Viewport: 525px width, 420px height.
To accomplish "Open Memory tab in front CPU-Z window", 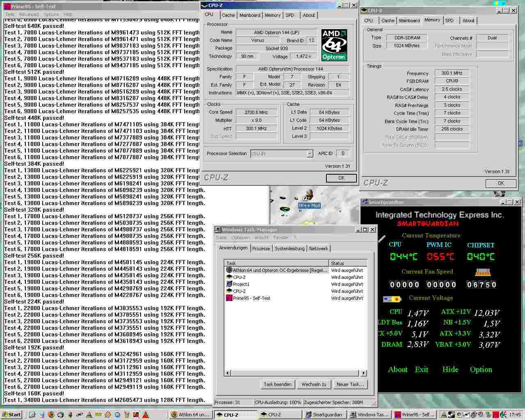I will tap(273, 15).
